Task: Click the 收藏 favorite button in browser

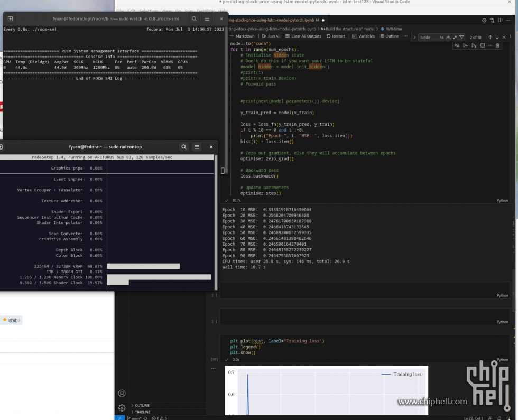Action: pos(11,320)
